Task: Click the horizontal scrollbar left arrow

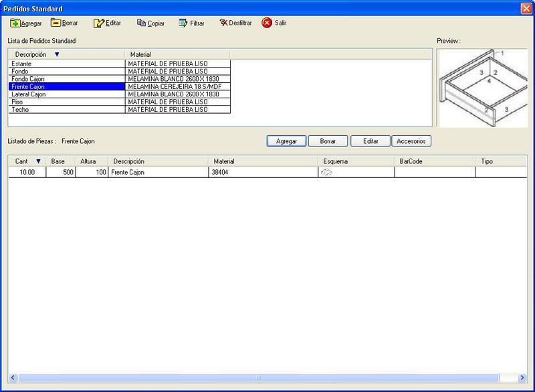Action: [13, 377]
